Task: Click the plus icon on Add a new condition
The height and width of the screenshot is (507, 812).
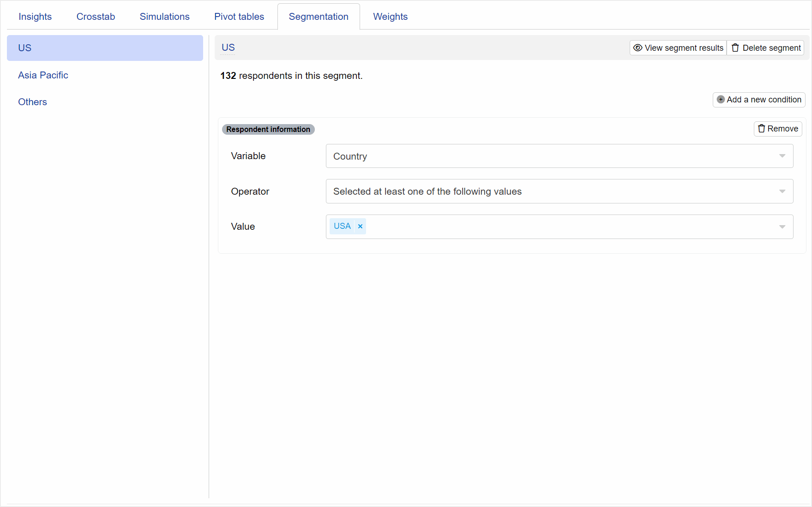Action: (x=720, y=100)
